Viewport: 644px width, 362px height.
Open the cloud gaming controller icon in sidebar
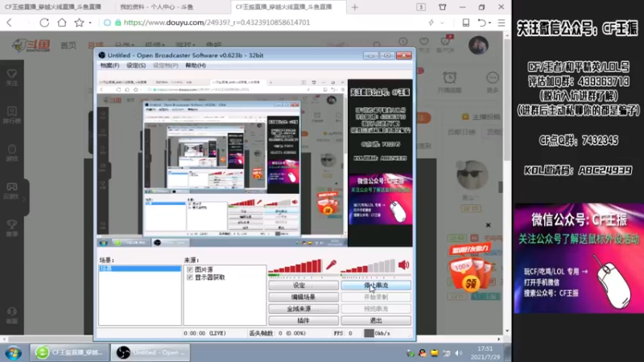pos(12,187)
